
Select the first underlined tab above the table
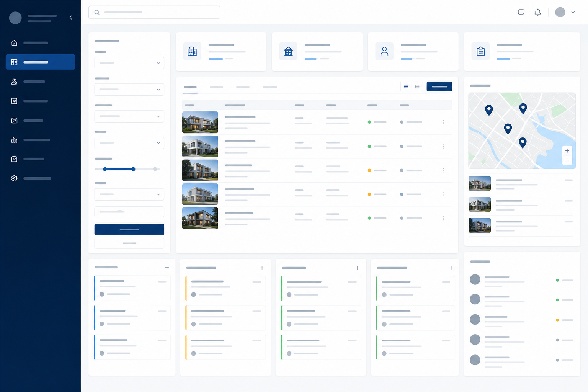pos(190,87)
